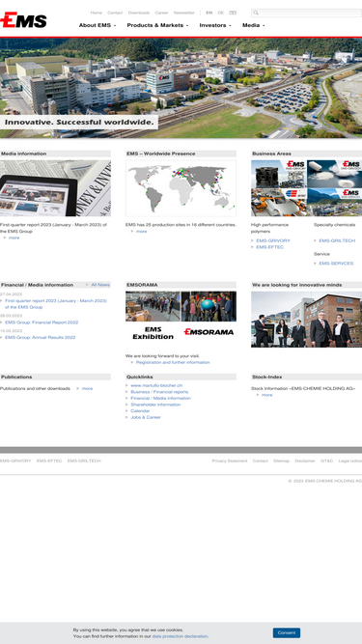362x644 pixels.
Task: Open the Disclaimer footer link
Action: pos(305,461)
